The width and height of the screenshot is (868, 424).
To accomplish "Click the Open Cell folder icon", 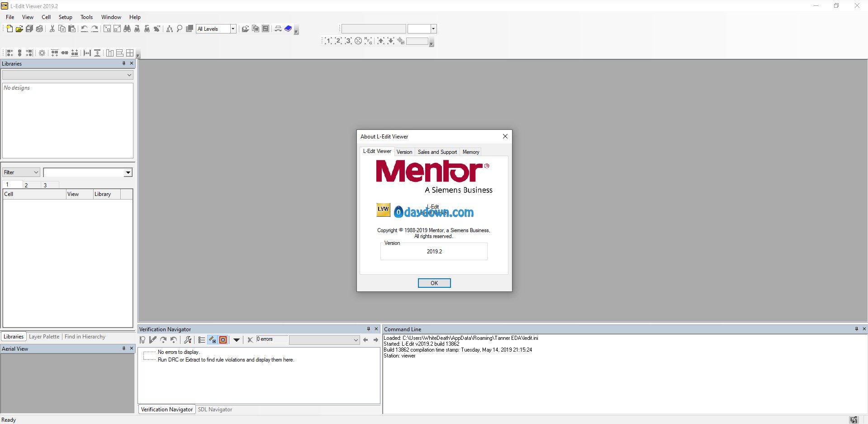I will [x=245, y=29].
